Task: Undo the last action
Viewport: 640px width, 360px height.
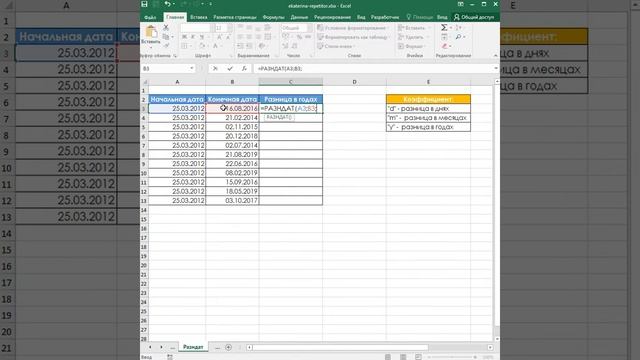Action: (167, 4)
